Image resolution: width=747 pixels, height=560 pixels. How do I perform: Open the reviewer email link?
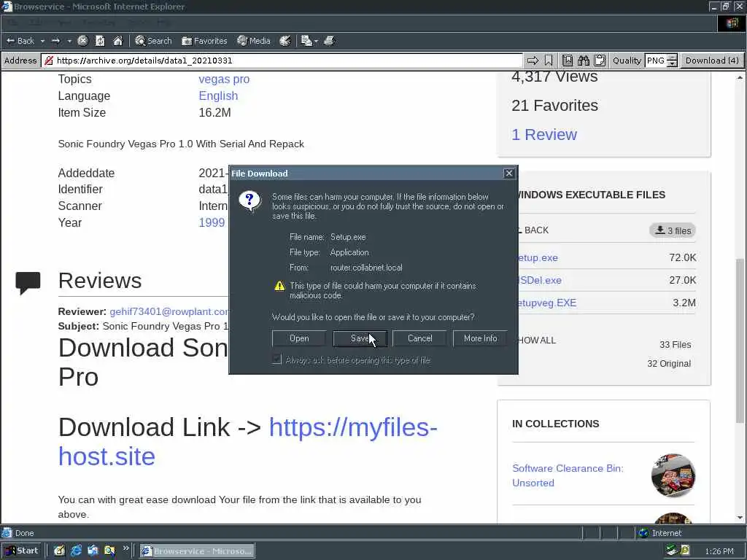169,311
